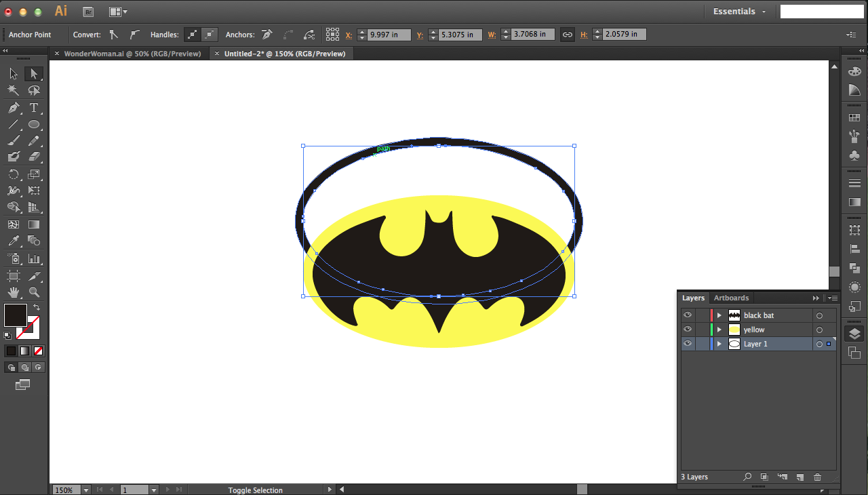Open the Layers panel dock icon
The width and height of the screenshot is (868, 495).
pyautogui.click(x=854, y=334)
